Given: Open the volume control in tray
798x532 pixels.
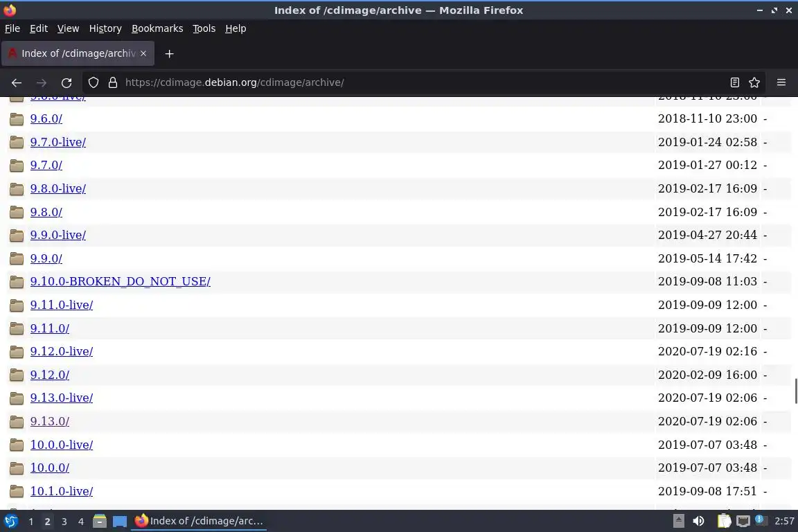Looking at the screenshot, I should point(698,521).
